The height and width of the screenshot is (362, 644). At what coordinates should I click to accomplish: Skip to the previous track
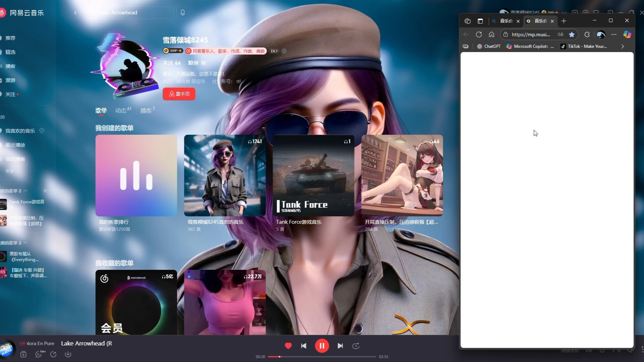[304, 346]
